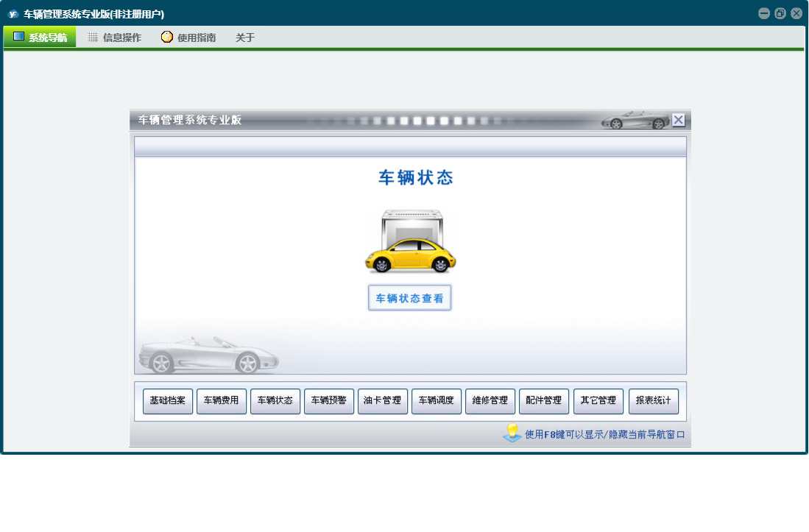Image resolution: width=809 pixels, height=532 pixels.
Task: Open the 车辆调度 module
Action: click(437, 401)
